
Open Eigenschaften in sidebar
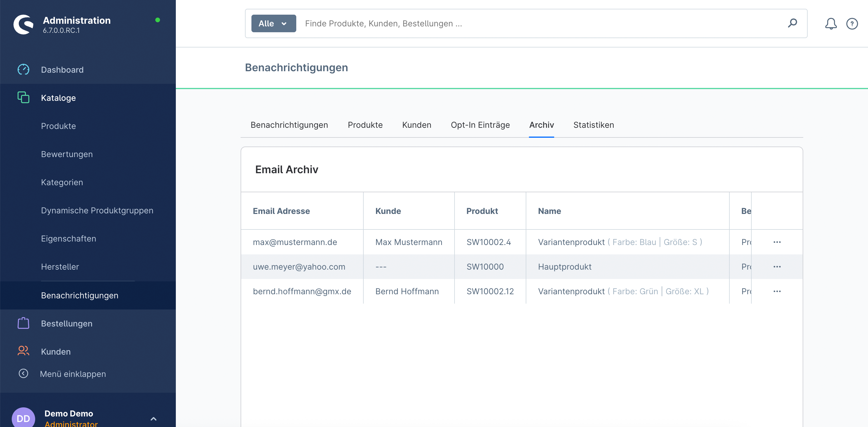[x=68, y=238]
